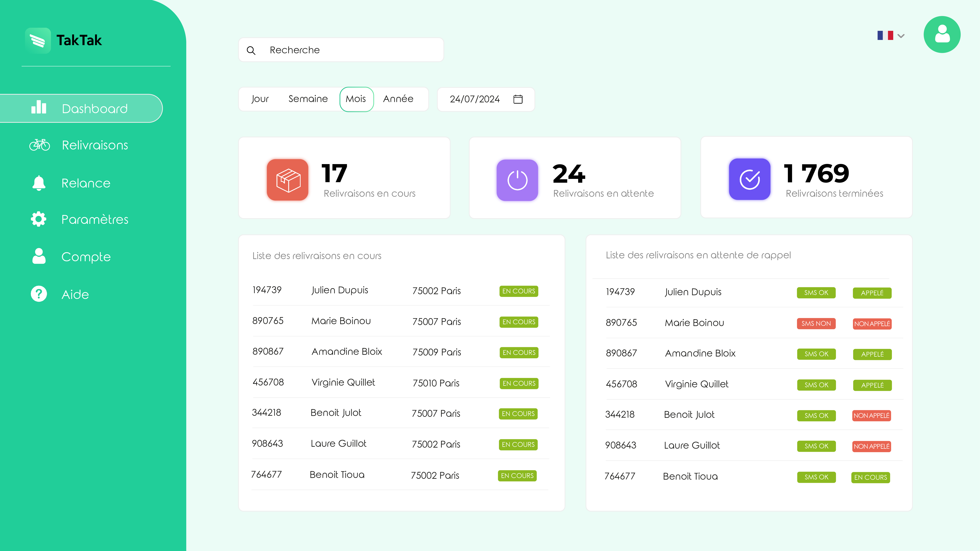Image resolution: width=980 pixels, height=551 pixels.
Task: Open the user profile avatar
Action: 942,34
